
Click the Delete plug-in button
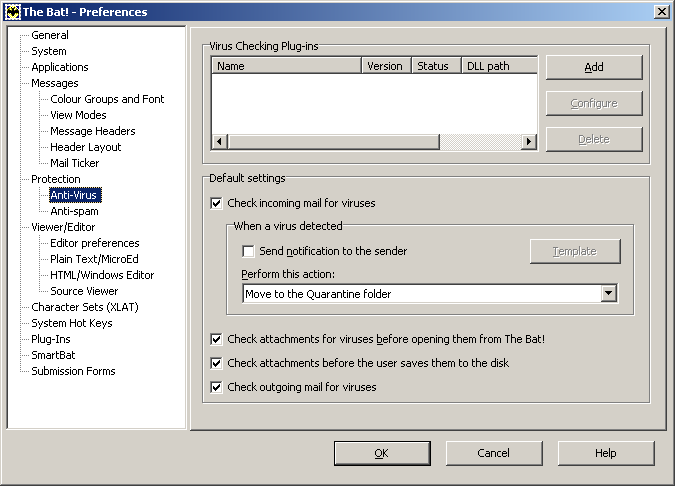click(594, 139)
